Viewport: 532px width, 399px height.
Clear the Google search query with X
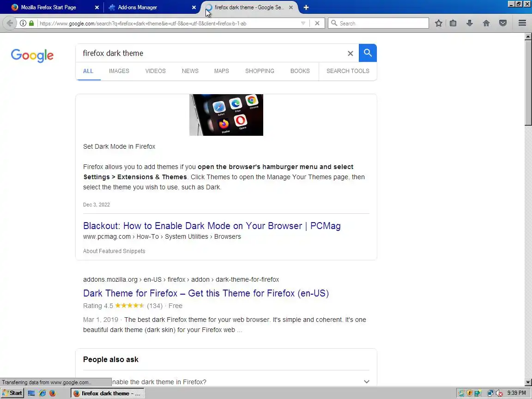(350, 53)
